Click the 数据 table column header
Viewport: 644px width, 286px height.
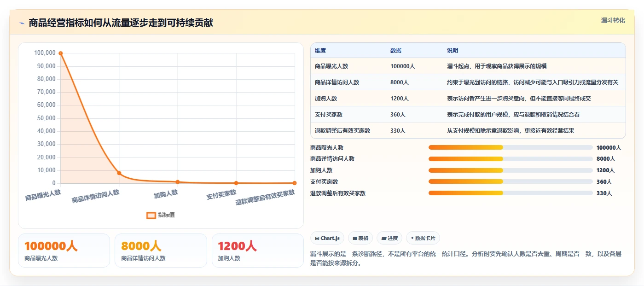[396, 51]
